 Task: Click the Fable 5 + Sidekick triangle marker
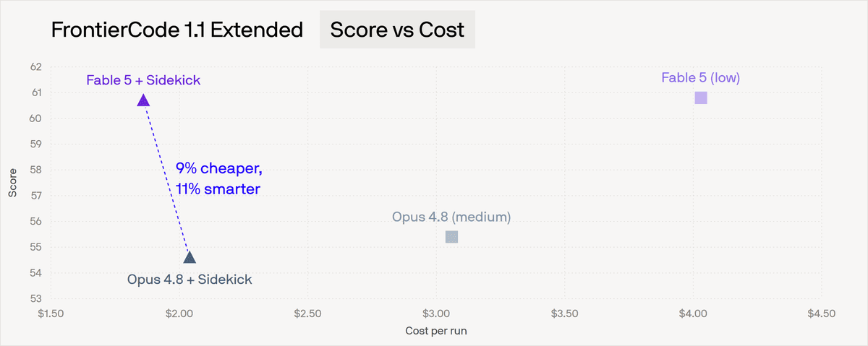143,100
